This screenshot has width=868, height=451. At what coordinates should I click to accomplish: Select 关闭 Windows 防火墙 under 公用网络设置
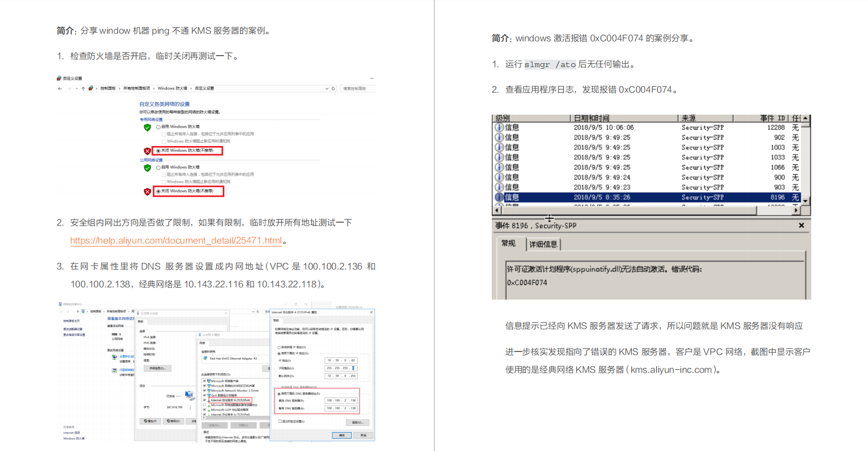(158, 191)
